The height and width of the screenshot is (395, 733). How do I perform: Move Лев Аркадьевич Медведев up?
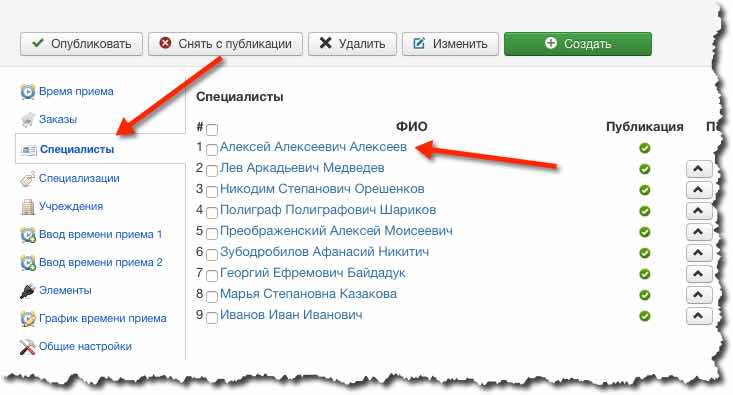[x=699, y=169]
